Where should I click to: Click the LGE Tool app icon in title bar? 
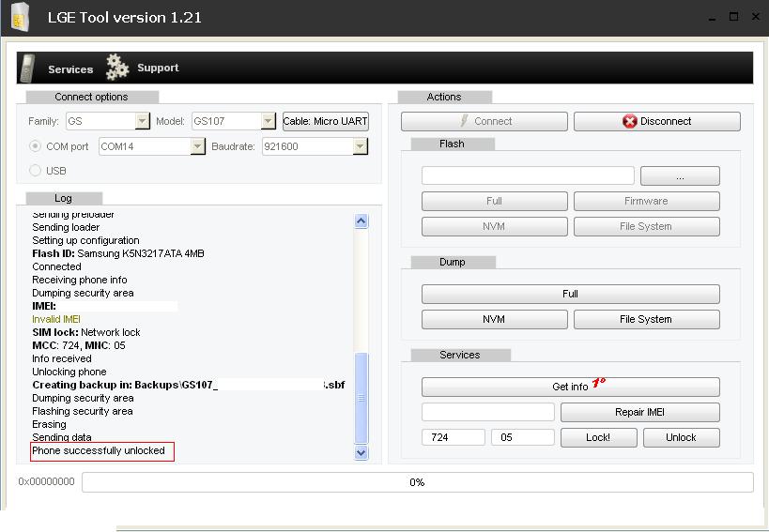pyautogui.click(x=20, y=17)
